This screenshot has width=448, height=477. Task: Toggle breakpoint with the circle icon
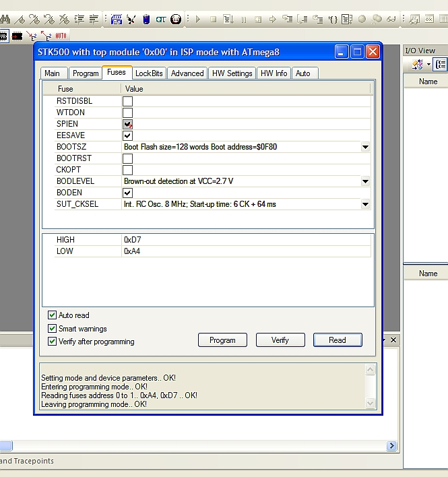(x=362, y=20)
